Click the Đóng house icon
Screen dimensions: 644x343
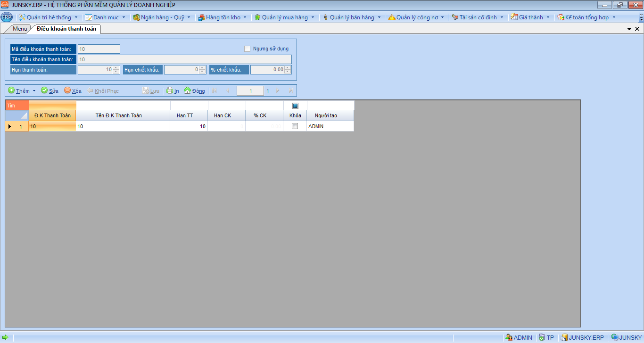188,90
